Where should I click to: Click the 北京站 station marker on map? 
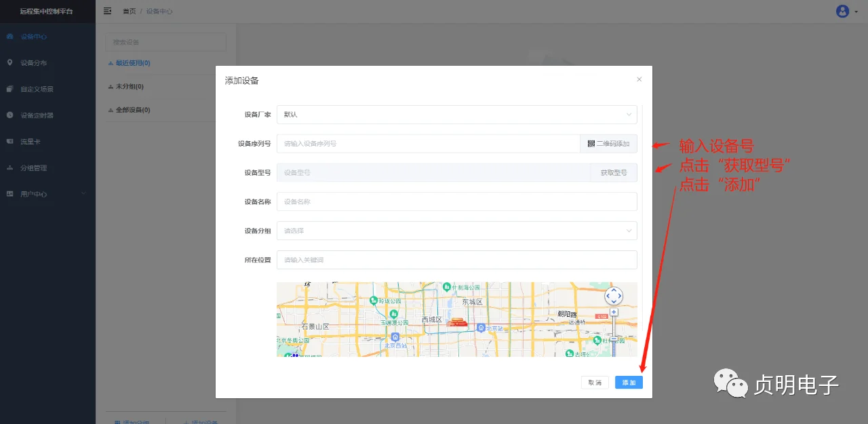(481, 328)
